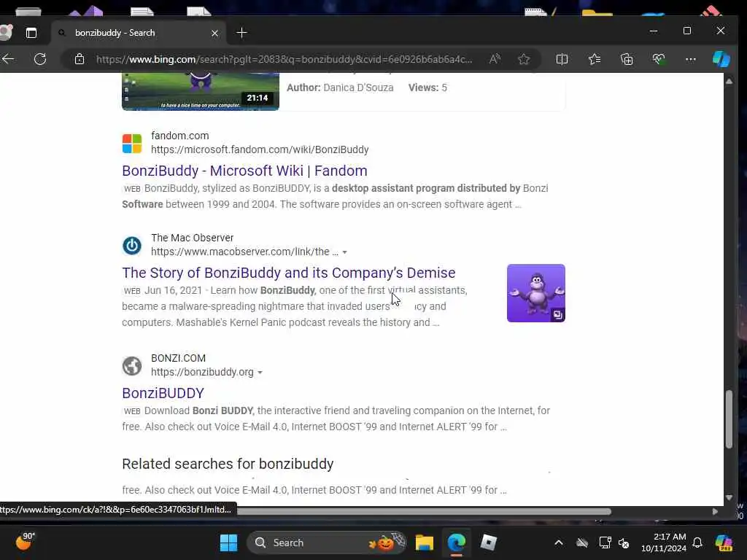747x560 pixels.
Task: Click The Mac Observer power favicon
Action: click(x=132, y=245)
